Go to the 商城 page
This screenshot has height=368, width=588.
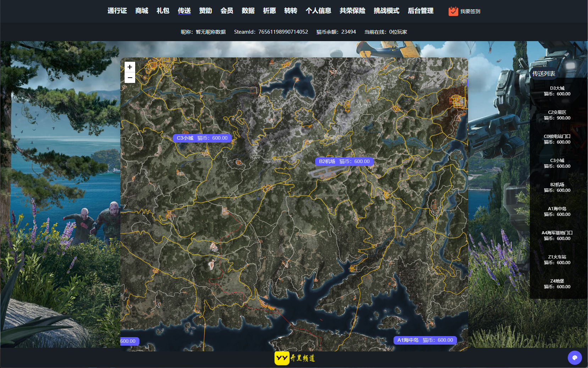142,11
